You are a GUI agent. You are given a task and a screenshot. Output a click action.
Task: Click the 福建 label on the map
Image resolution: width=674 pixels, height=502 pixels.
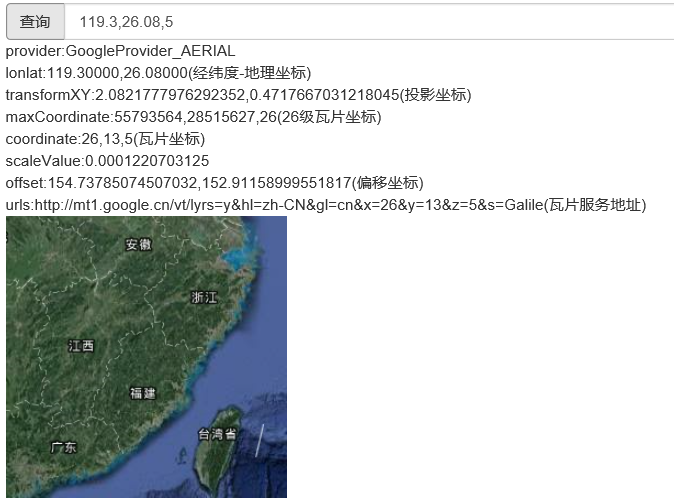point(143,394)
